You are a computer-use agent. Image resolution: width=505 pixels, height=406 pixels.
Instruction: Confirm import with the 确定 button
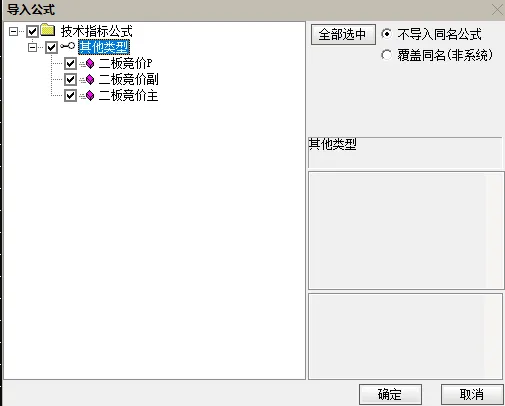coord(390,395)
